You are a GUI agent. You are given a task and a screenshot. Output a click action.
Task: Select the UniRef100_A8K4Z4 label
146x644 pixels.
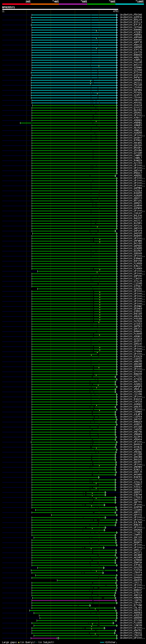coord(131,316)
